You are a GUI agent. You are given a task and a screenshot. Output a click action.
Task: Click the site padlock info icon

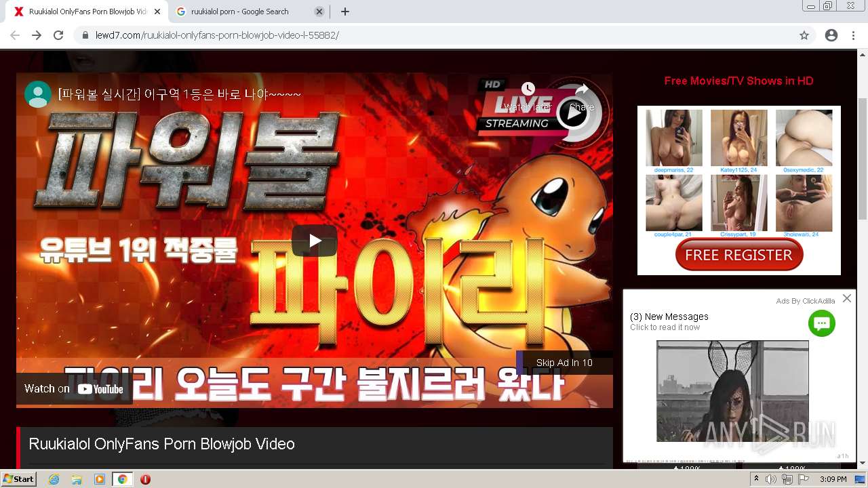(x=85, y=35)
